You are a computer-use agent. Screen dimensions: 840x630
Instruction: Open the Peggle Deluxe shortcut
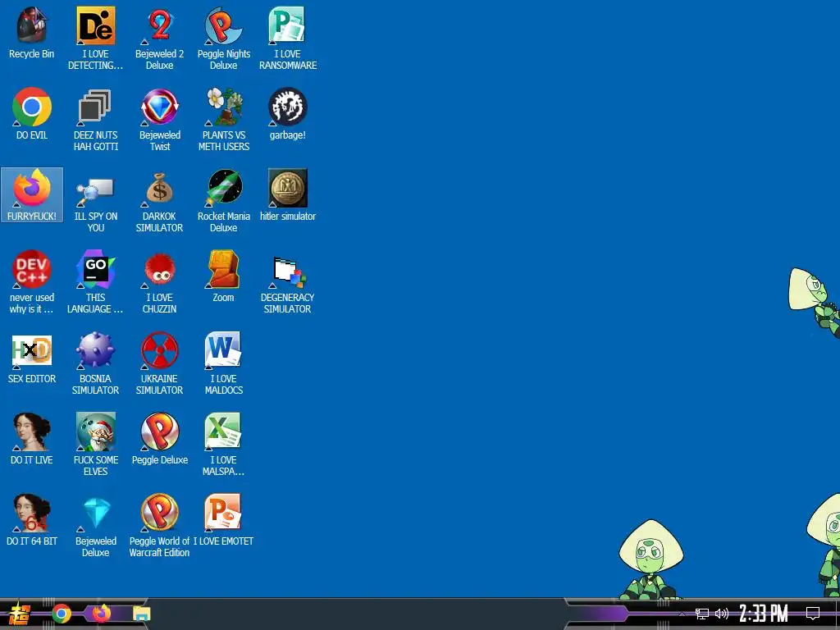click(x=160, y=439)
